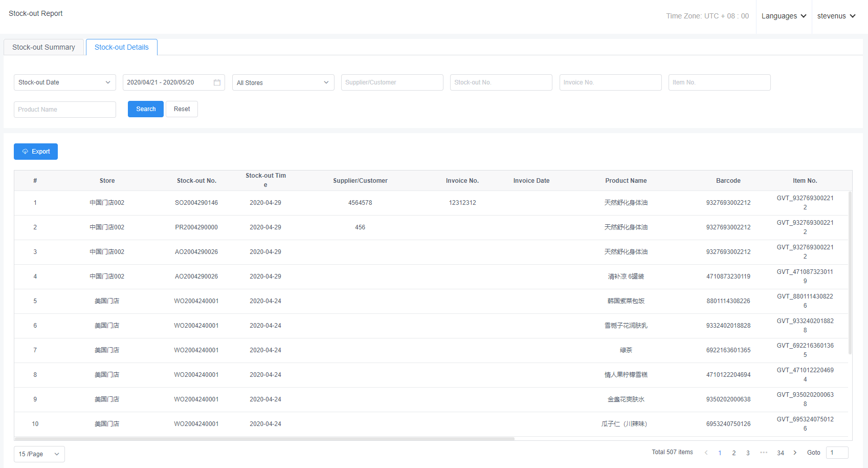This screenshot has width=868, height=468.
Task: Open the Languages dropdown menu
Action: click(784, 16)
